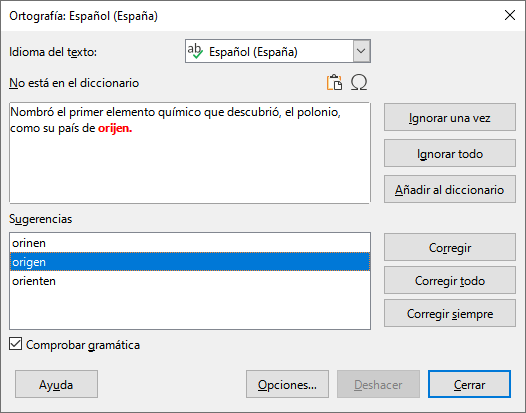Click the spellcheck 'ab' icon in language box
The width and height of the screenshot is (526, 413).
195,51
